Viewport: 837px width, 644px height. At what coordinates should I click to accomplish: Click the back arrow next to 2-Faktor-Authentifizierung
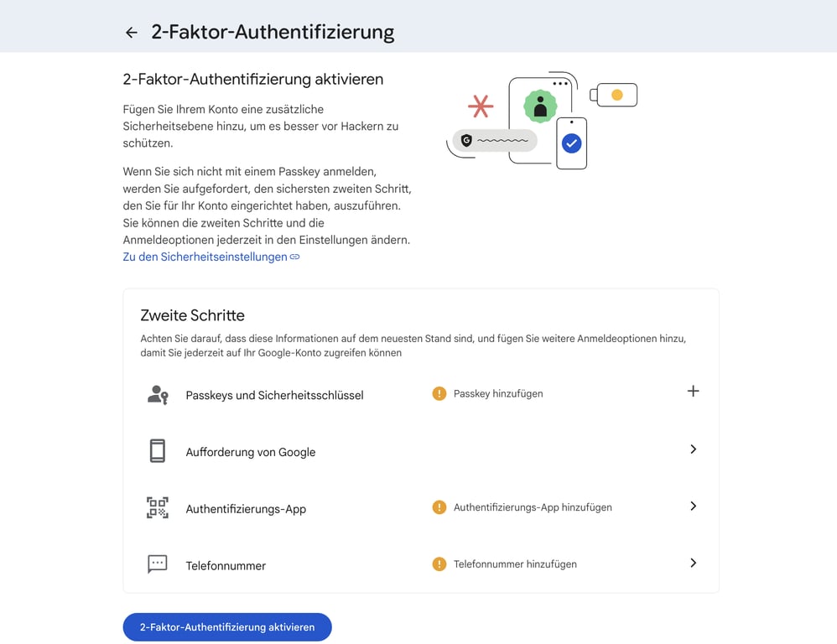131,32
